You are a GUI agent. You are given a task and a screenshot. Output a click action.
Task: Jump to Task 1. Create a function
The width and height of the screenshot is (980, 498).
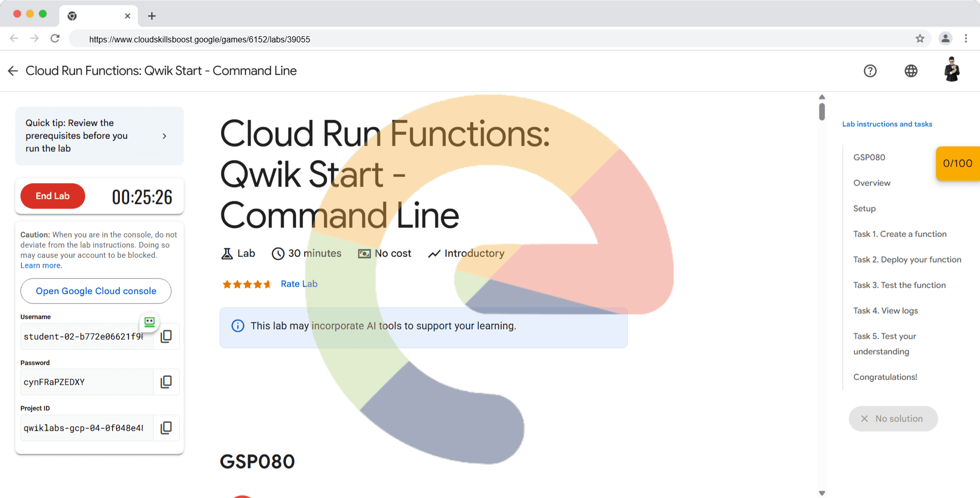pos(899,234)
